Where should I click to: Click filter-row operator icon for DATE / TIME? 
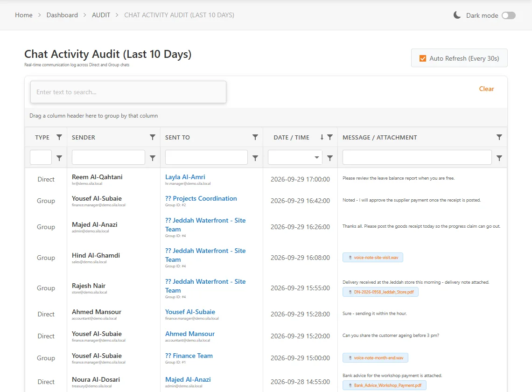click(330, 158)
